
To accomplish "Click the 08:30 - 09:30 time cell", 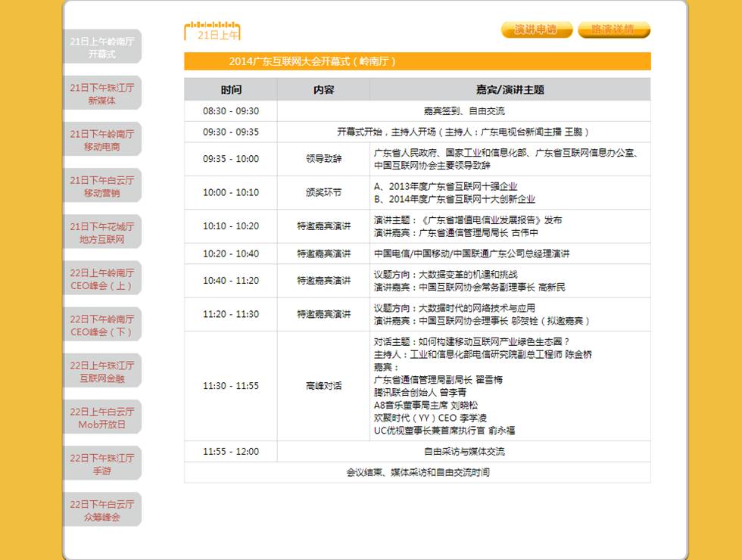I will coord(231,111).
